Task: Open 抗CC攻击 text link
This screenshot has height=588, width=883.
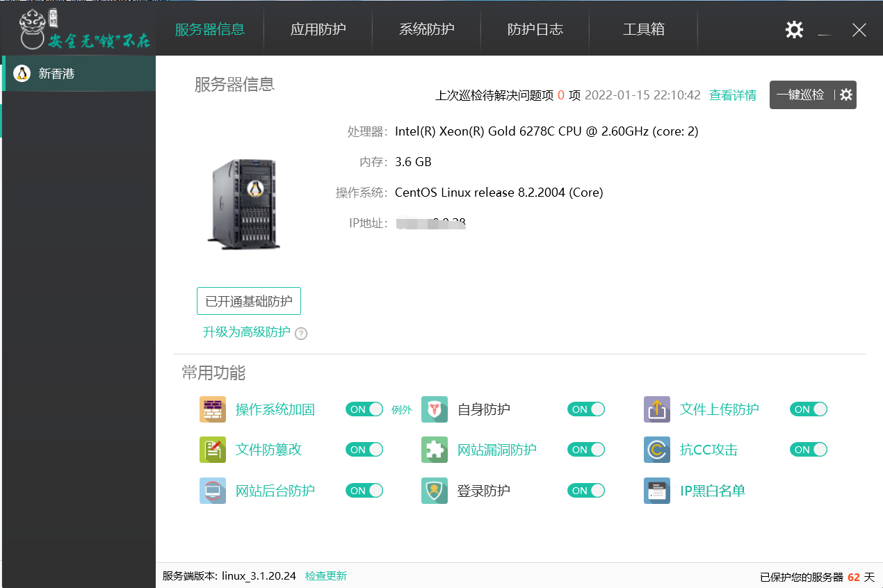Action: click(x=708, y=450)
